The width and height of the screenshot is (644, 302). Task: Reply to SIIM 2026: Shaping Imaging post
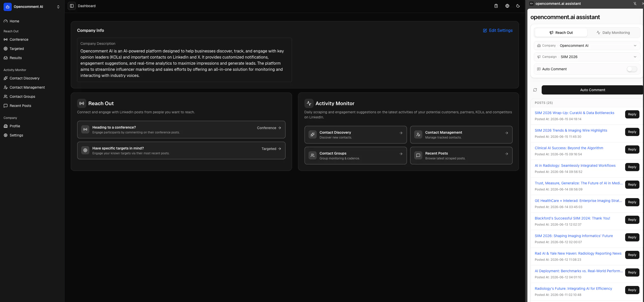click(x=632, y=237)
